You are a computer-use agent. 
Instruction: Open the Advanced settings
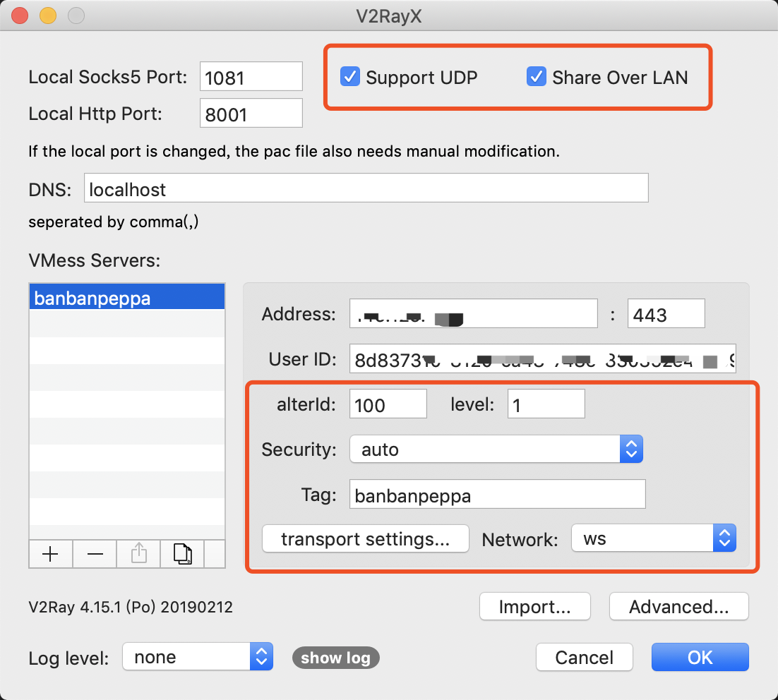(x=678, y=606)
